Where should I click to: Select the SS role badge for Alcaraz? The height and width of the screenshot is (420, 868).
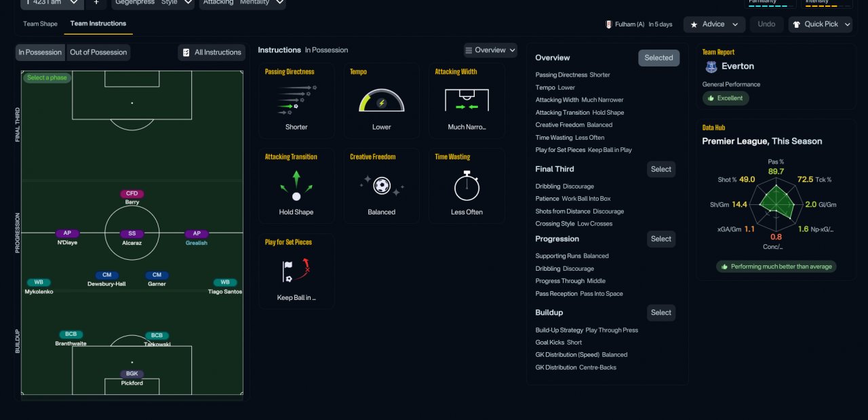click(132, 233)
